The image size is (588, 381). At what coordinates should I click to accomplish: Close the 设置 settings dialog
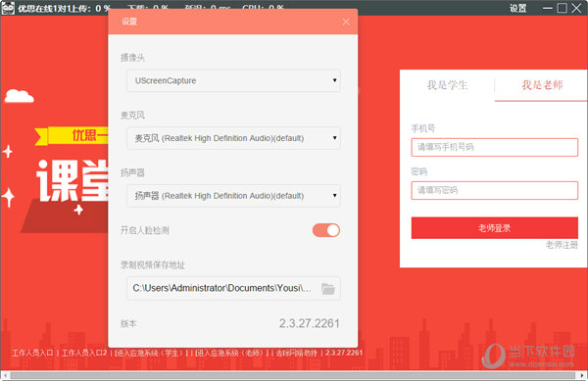pos(346,22)
